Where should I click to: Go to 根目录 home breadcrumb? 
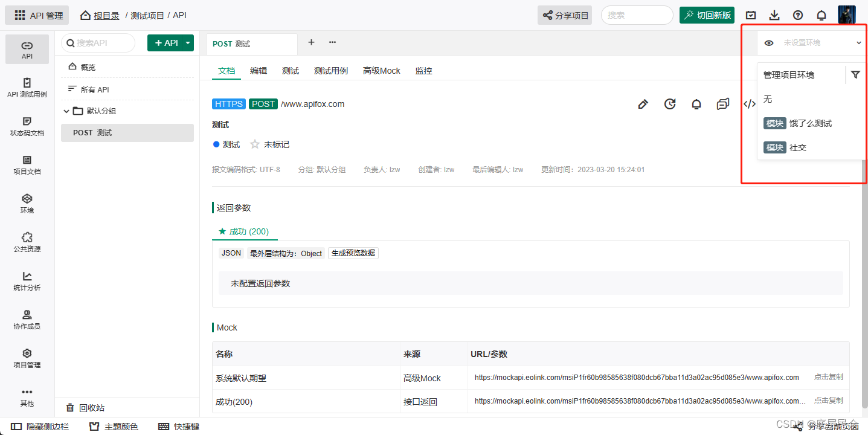[100, 15]
